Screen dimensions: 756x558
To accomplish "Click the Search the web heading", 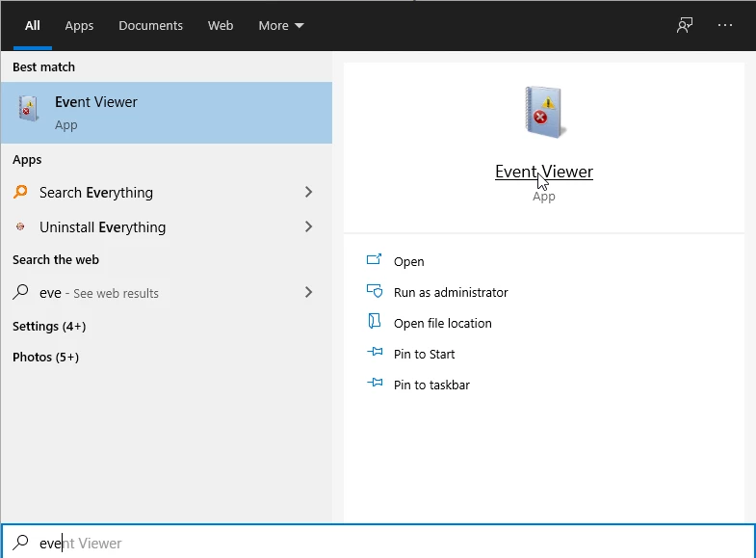I will pyautogui.click(x=56, y=260).
